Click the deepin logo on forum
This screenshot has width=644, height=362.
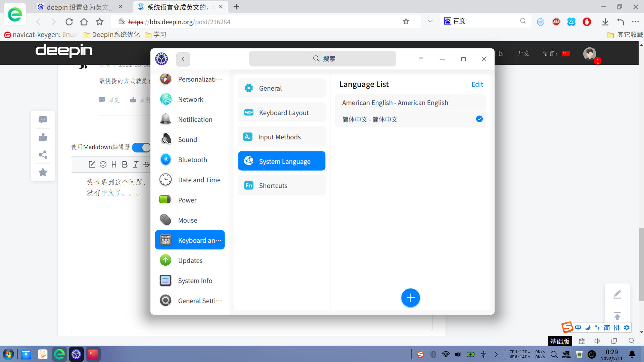click(x=64, y=51)
